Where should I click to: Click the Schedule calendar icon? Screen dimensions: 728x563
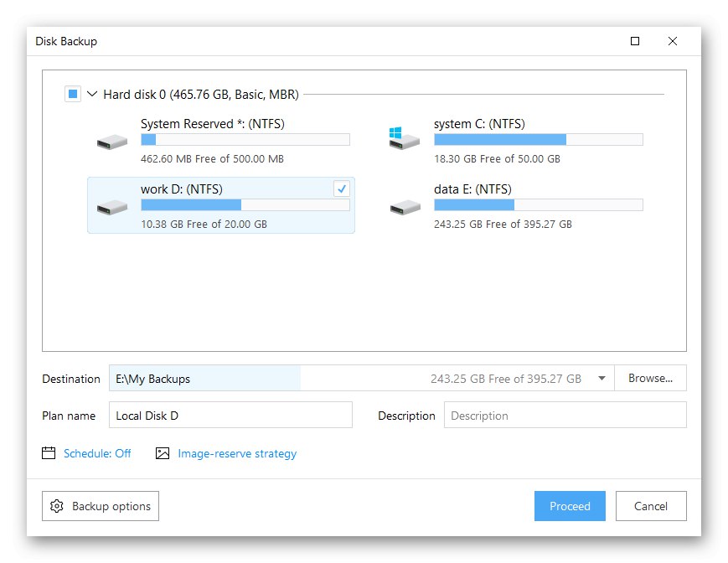[x=49, y=453]
